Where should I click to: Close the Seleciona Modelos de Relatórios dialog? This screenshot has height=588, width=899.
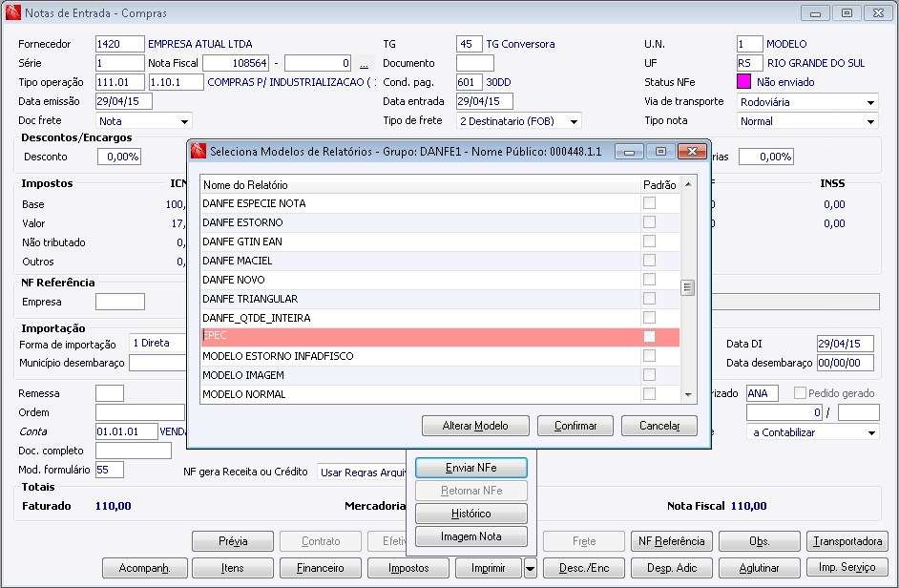tap(692, 152)
